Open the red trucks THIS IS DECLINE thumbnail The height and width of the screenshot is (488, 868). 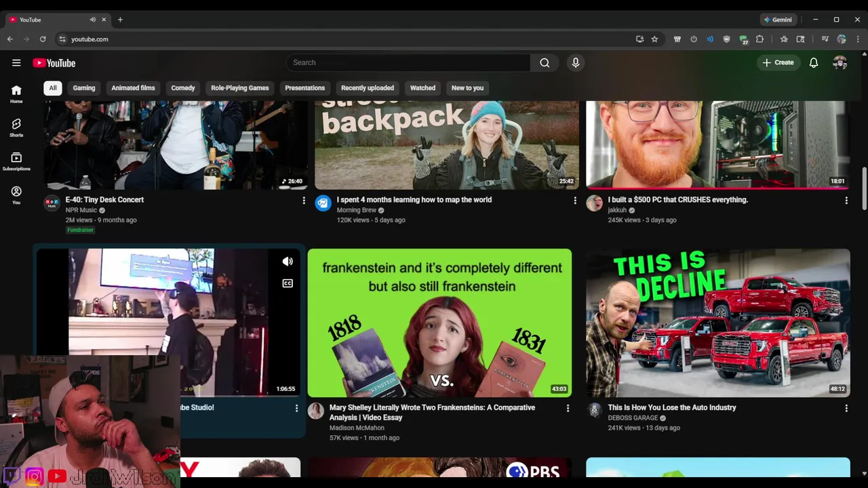[x=718, y=323]
